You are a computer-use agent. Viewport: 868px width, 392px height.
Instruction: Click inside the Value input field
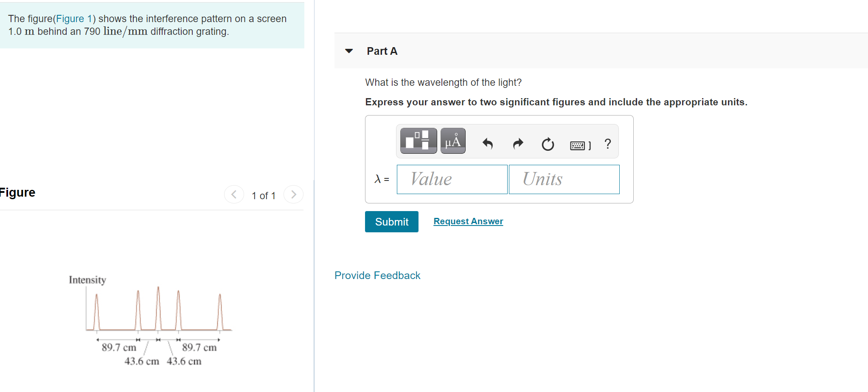tap(451, 179)
